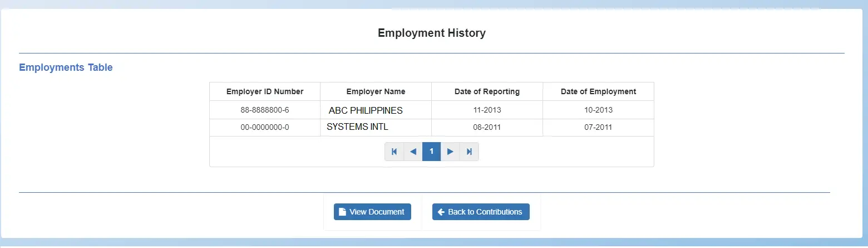Viewport: 868px width, 248px height.
Task: Click the Date of Reporting column header
Action: point(487,91)
